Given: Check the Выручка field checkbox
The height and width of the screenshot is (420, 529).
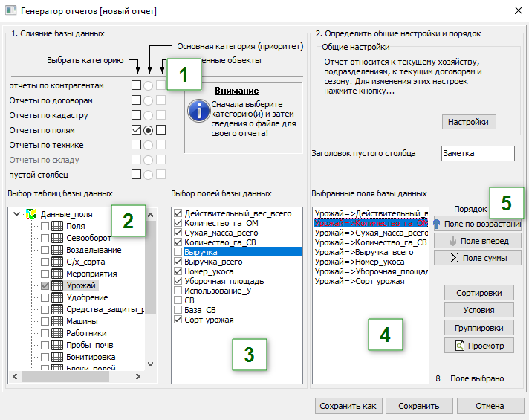Looking at the screenshot, I should point(178,252).
